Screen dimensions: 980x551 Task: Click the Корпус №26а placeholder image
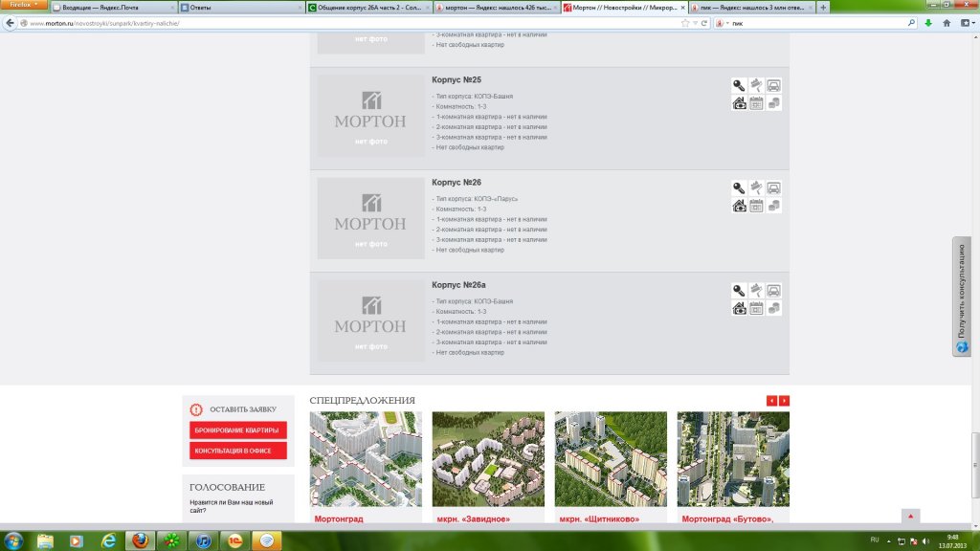point(370,320)
